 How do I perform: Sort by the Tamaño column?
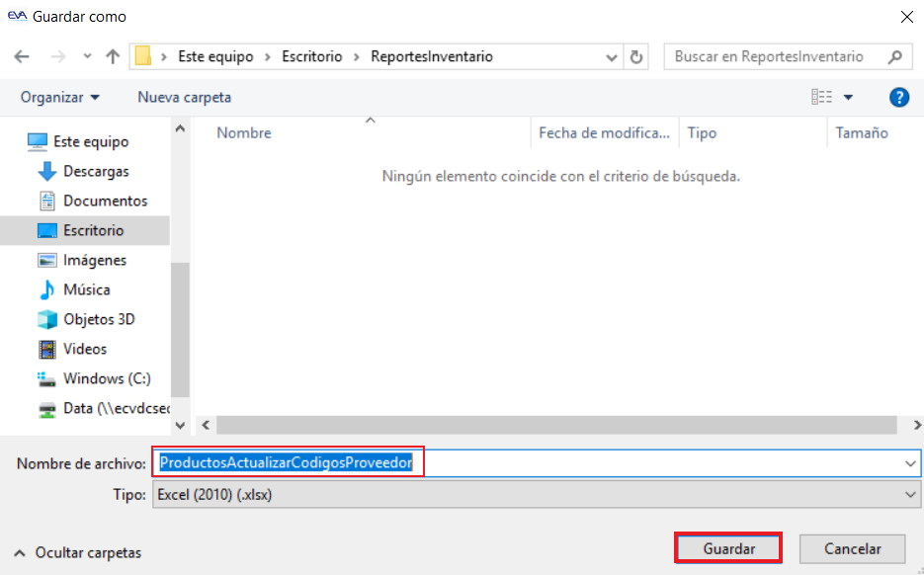(x=862, y=133)
